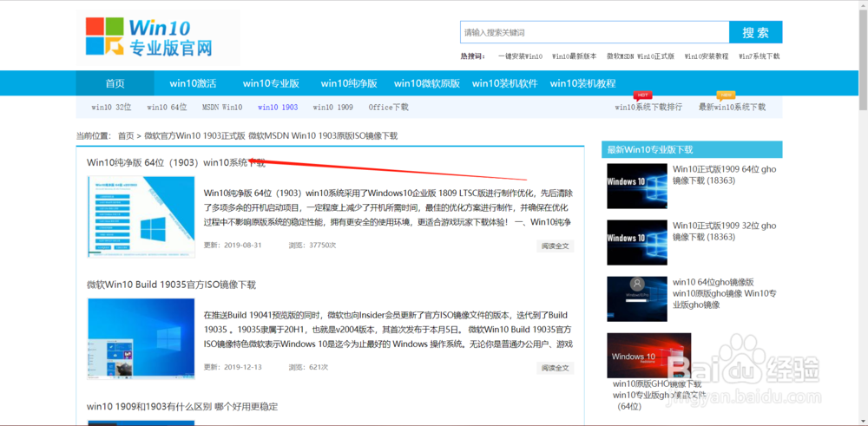Click date text 2019-12-13
The image size is (868, 426).
click(242, 367)
